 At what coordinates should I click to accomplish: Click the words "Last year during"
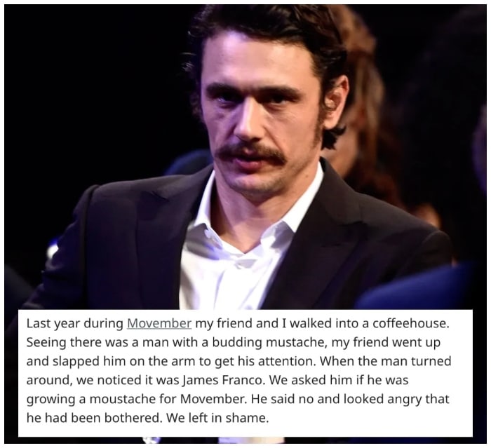click(x=75, y=323)
